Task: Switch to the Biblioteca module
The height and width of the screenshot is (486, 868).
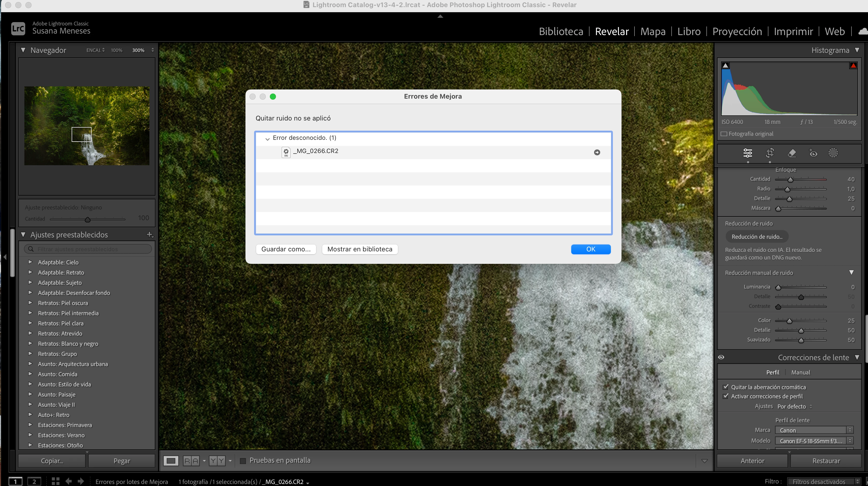Action: pyautogui.click(x=561, y=31)
